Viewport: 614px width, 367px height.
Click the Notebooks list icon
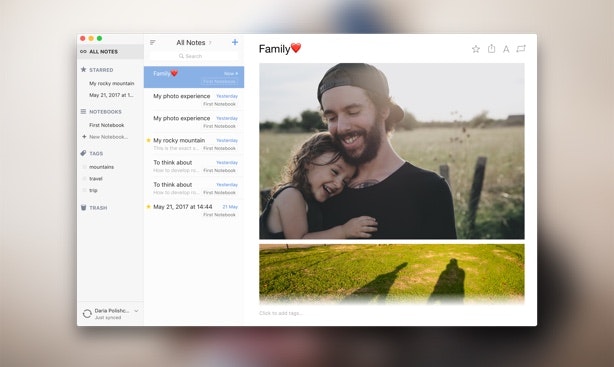(83, 112)
